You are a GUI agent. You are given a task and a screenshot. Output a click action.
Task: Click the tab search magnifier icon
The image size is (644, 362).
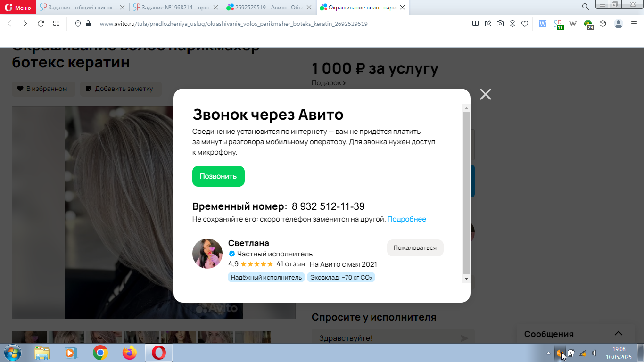(x=586, y=7)
